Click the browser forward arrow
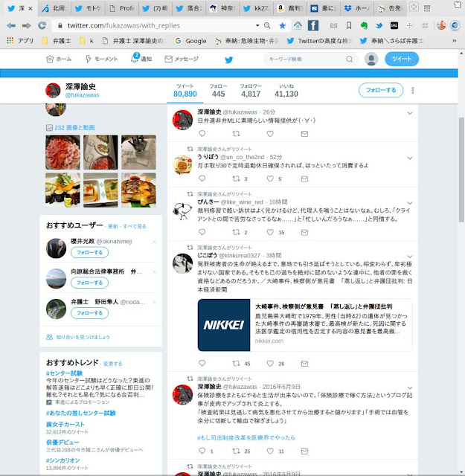Viewport: 465px width, 476px height. (27, 26)
